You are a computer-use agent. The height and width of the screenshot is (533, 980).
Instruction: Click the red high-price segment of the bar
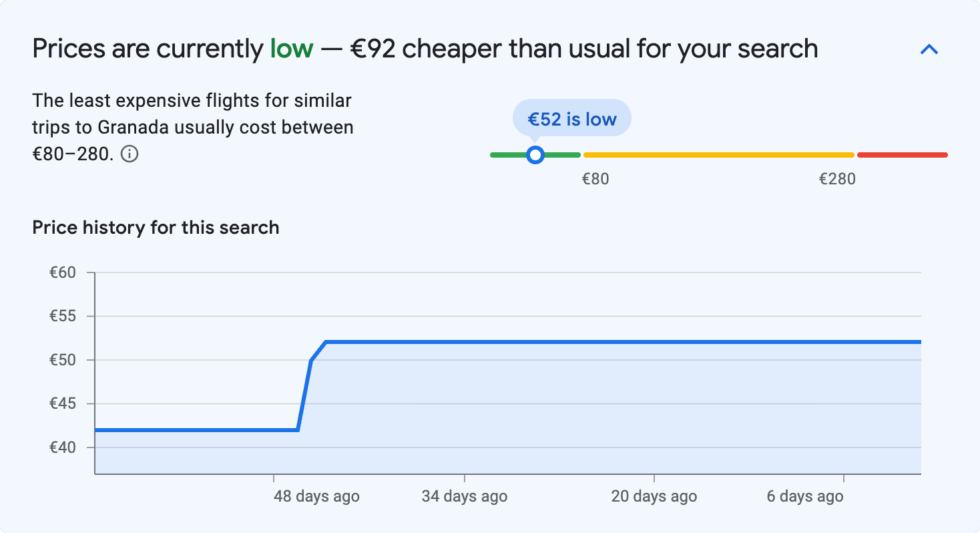click(x=903, y=154)
